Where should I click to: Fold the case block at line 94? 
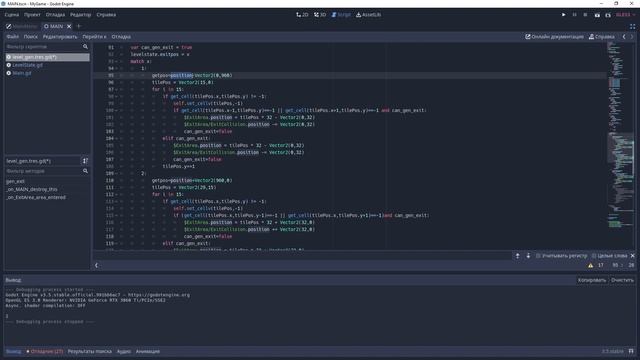pyautogui.click(x=117, y=69)
